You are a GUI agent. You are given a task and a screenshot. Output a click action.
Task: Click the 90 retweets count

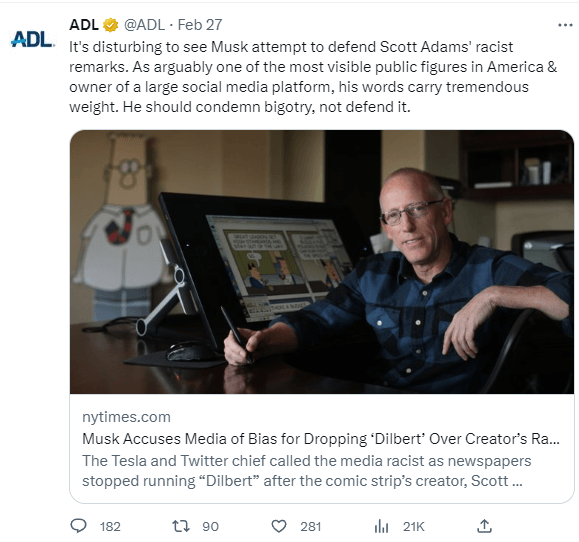click(210, 526)
